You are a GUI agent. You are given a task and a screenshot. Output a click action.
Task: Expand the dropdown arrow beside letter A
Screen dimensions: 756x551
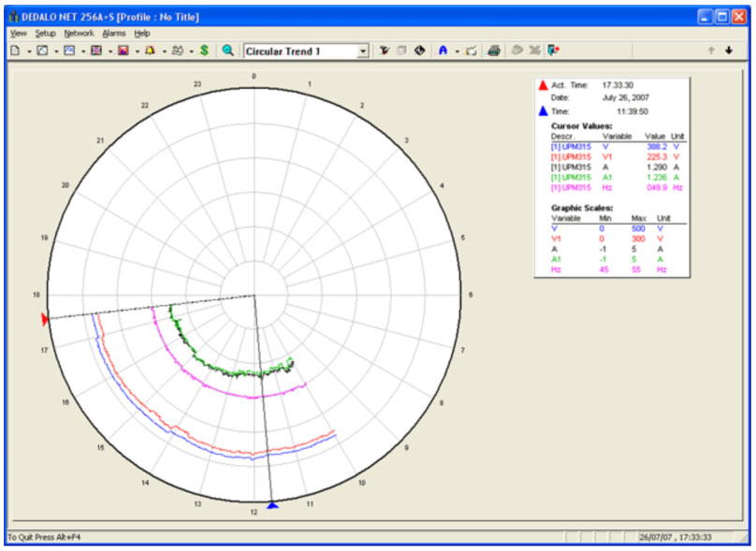click(457, 51)
